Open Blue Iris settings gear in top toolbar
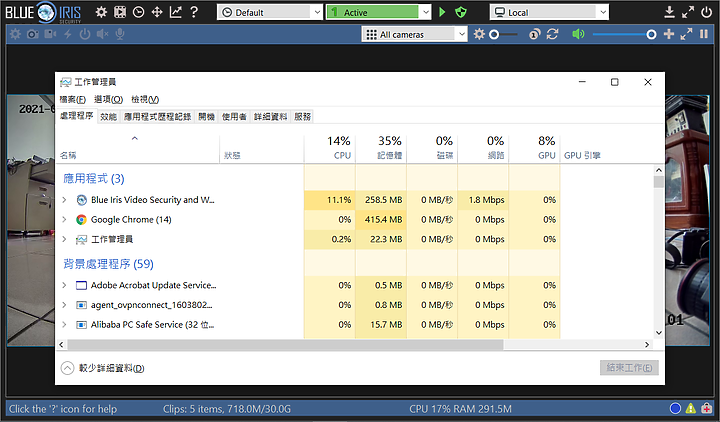The image size is (720, 422). coord(101,12)
